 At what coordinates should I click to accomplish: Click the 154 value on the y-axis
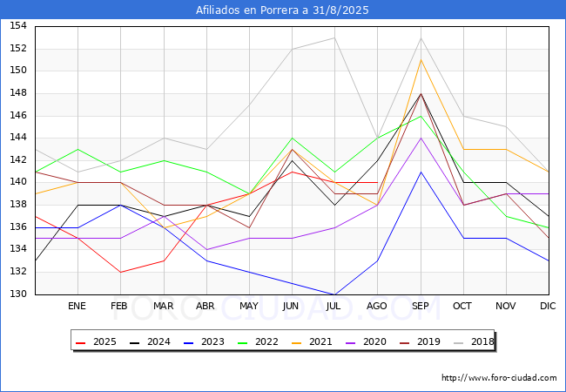[18, 25]
